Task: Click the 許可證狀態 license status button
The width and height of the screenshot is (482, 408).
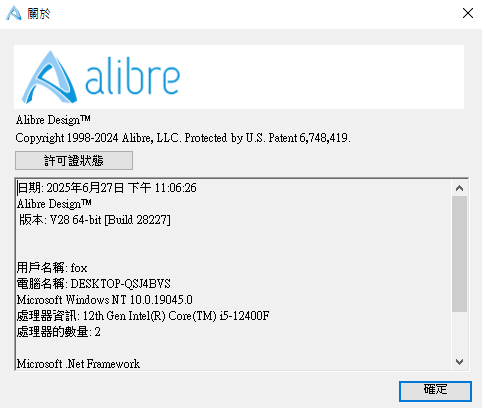Action: click(x=74, y=160)
